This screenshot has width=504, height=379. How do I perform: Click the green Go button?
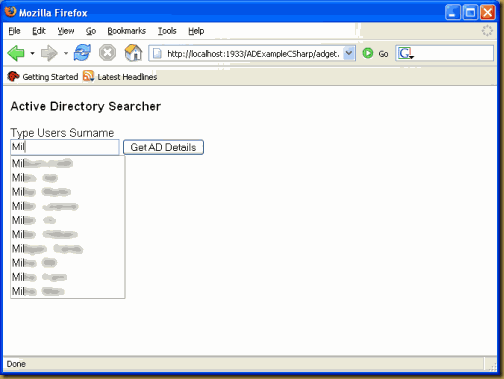[x=375, y=53]
